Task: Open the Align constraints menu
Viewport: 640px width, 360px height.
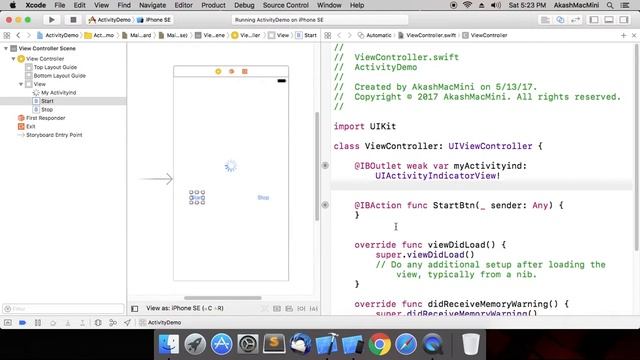Action: click(x=289, y=309)
